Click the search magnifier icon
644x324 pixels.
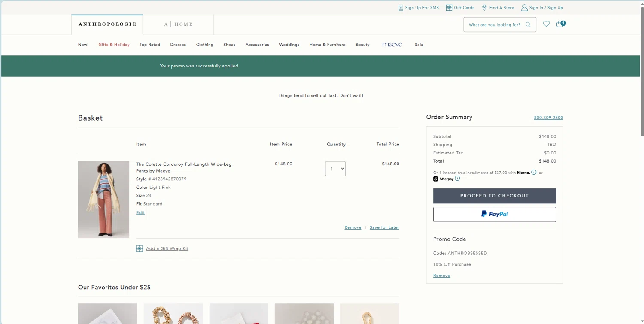click(x=528, y=25)
